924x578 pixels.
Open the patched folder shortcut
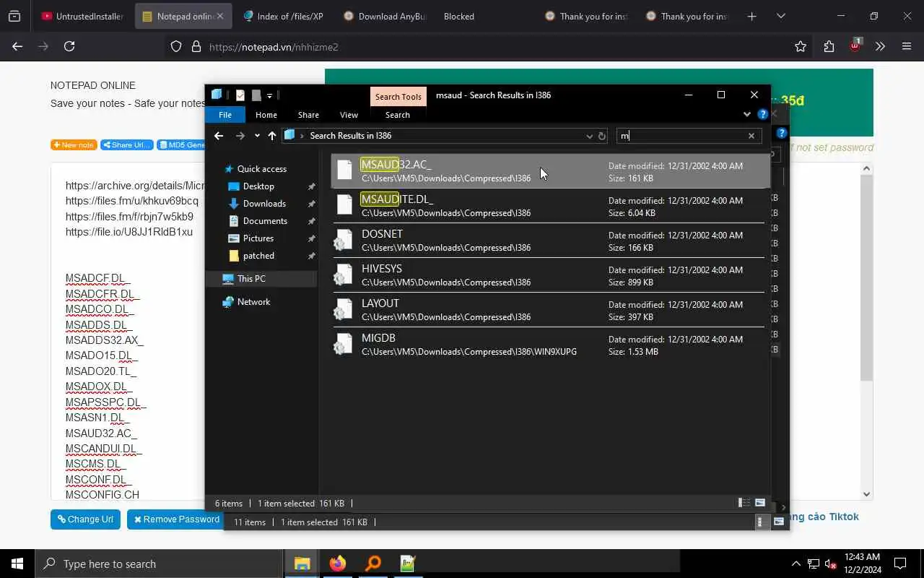(258, 256)
